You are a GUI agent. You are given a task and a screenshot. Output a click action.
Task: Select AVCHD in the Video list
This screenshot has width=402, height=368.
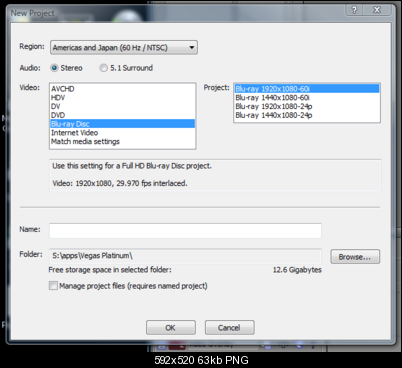pos(122,89)
